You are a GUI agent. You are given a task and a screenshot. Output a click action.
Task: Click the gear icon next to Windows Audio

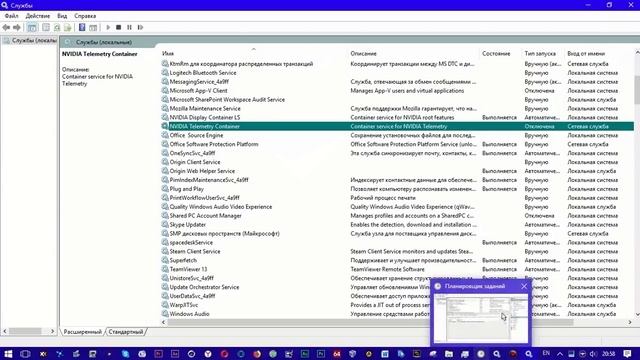pyautogui.click(x=165, y=314)
